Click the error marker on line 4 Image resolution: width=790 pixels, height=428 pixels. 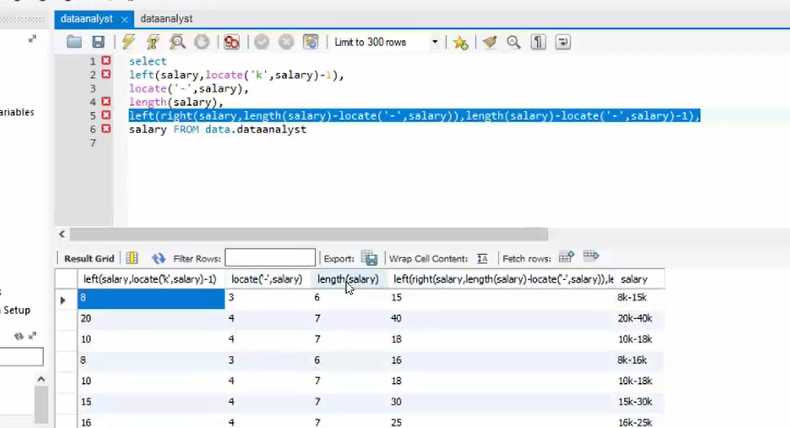click(106, 101)
